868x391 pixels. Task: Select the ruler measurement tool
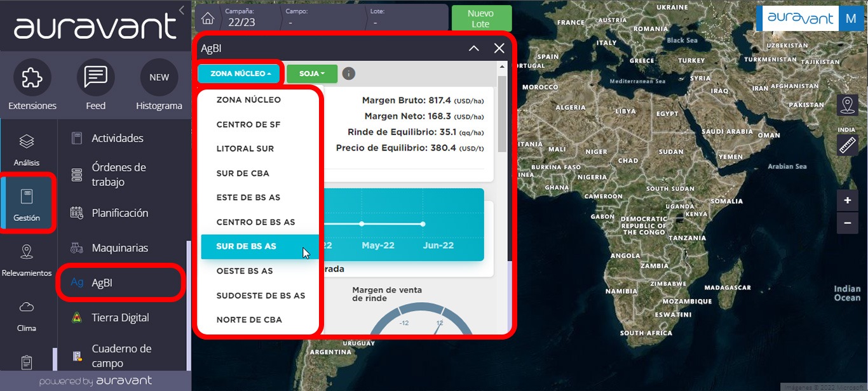pos(848,145)
